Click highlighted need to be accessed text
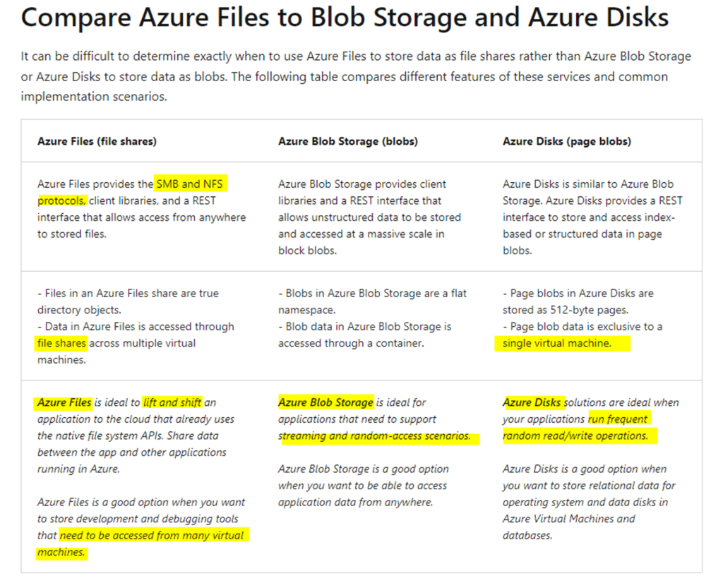 152,536
